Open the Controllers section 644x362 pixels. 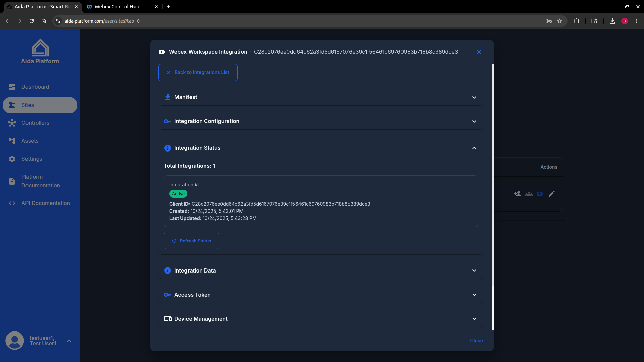35,123
